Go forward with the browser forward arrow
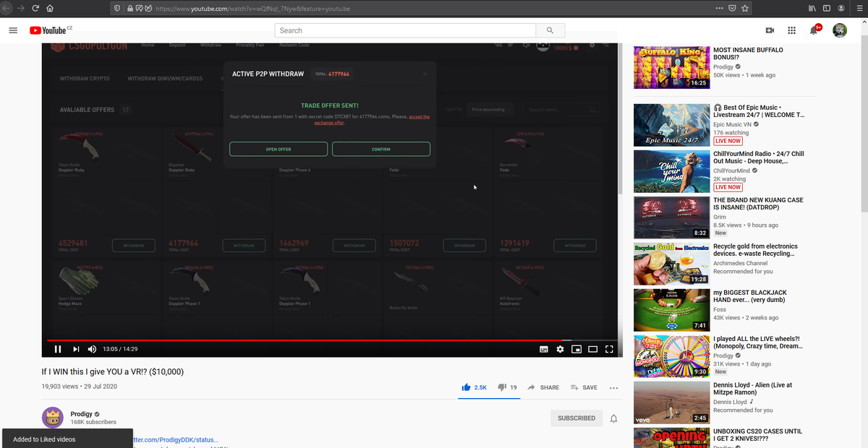 pos(20,8)
